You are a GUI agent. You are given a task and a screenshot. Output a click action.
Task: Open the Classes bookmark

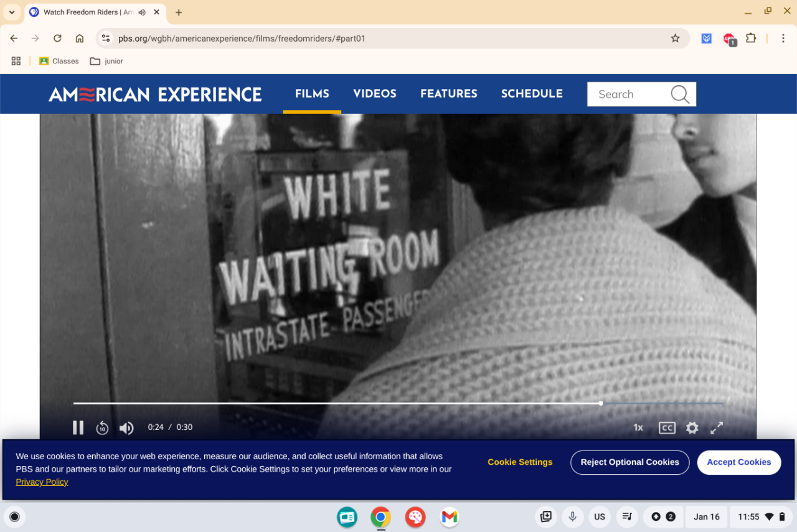[x=59, y=61]
